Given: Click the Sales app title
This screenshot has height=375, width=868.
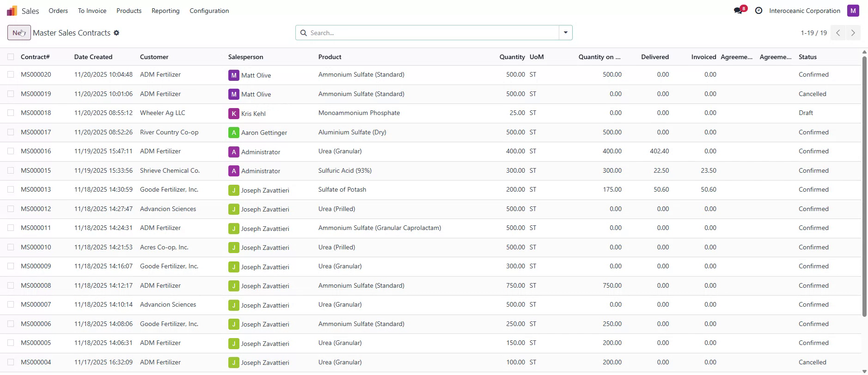Looking at the screenshot, I should (30, 11).
